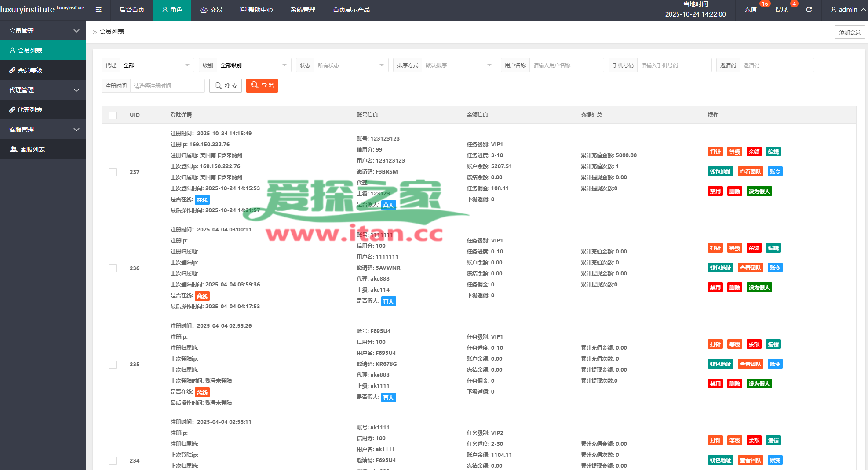
Task: Open the 帮助中心 flag icon menu
Action: pyautogui.click(x=256, y=10)
